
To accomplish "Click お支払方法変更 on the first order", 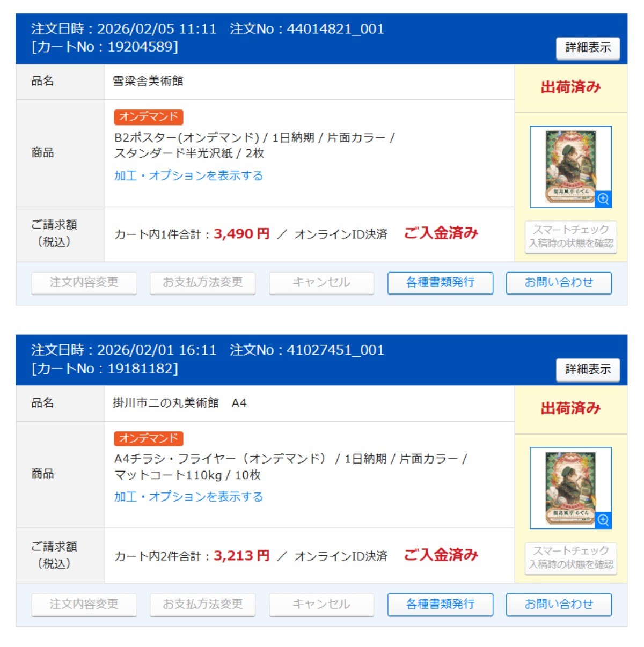I will coord(203,283).
